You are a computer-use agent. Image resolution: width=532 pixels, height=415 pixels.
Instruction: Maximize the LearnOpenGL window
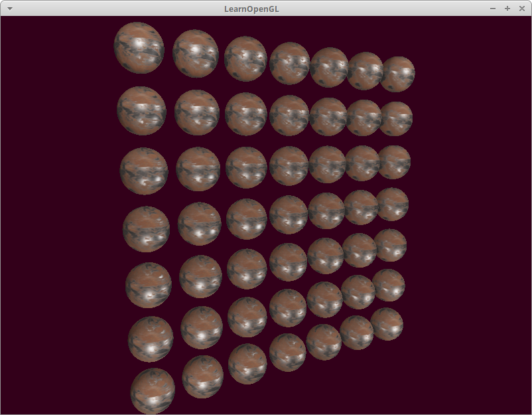click(507, 8)
